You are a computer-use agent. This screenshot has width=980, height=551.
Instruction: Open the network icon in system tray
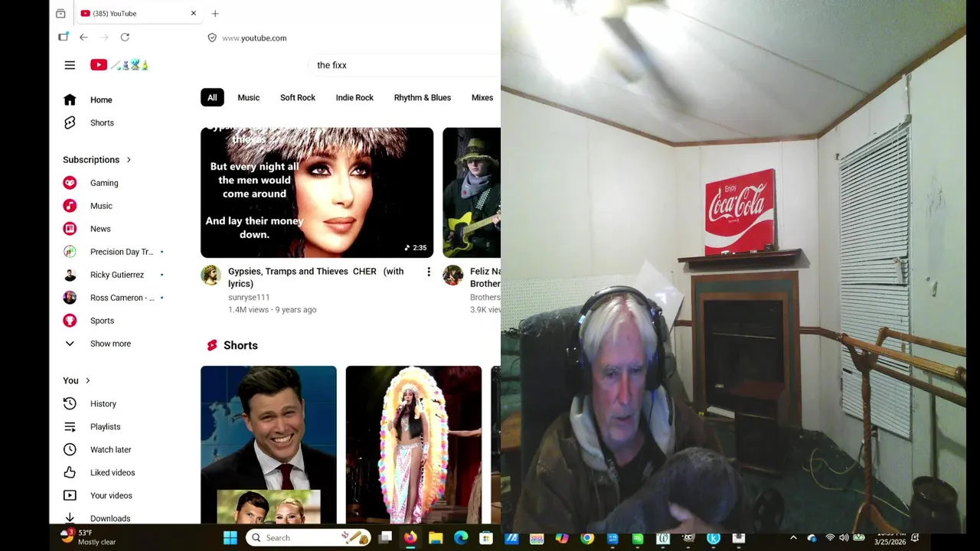click(830, 538)
